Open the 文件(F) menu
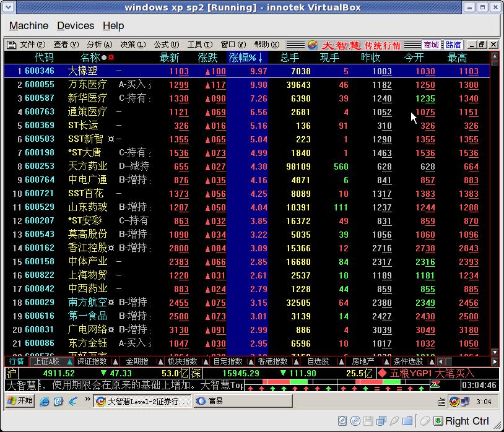Viewport: 504px width, 432px height. pos(32,45)
